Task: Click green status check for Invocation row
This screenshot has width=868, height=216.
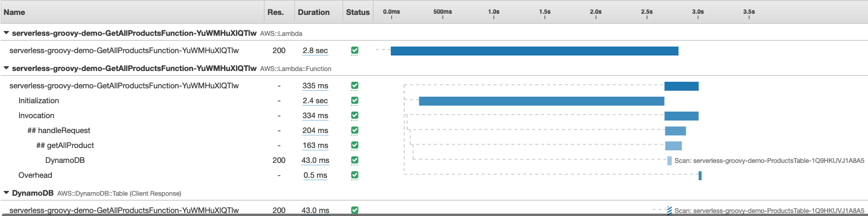Action: 355,116
